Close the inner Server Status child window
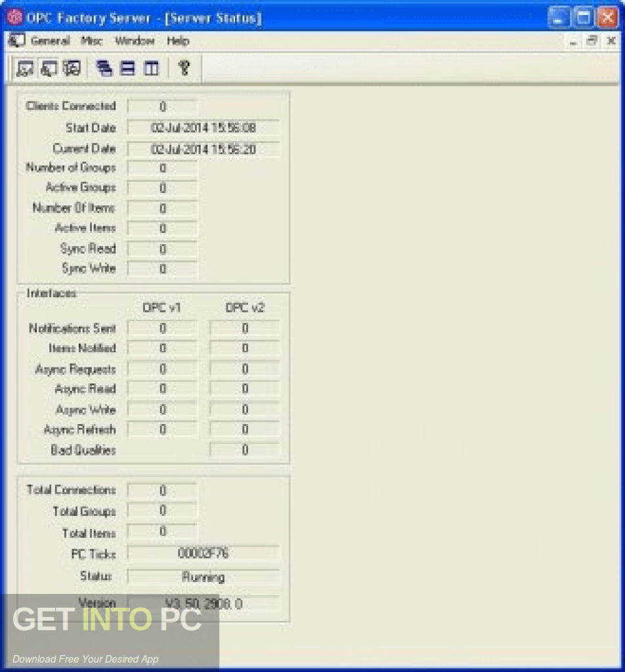Viewport: 625px width, 672px height. (611, 41)
